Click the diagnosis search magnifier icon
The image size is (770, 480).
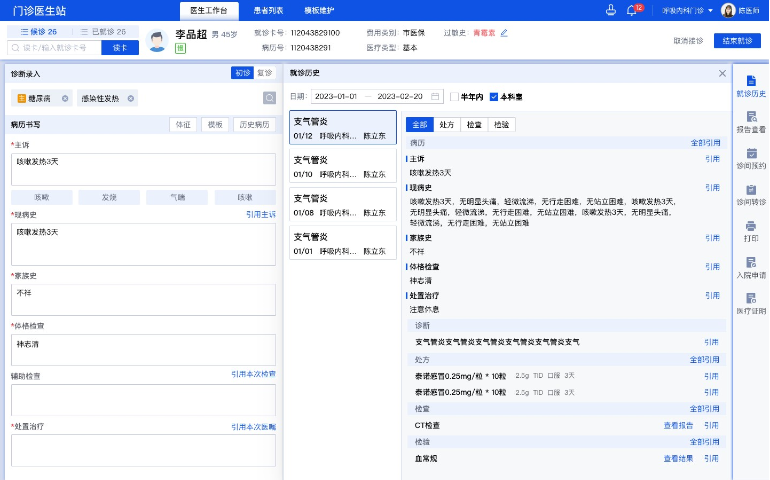point(269,98)
